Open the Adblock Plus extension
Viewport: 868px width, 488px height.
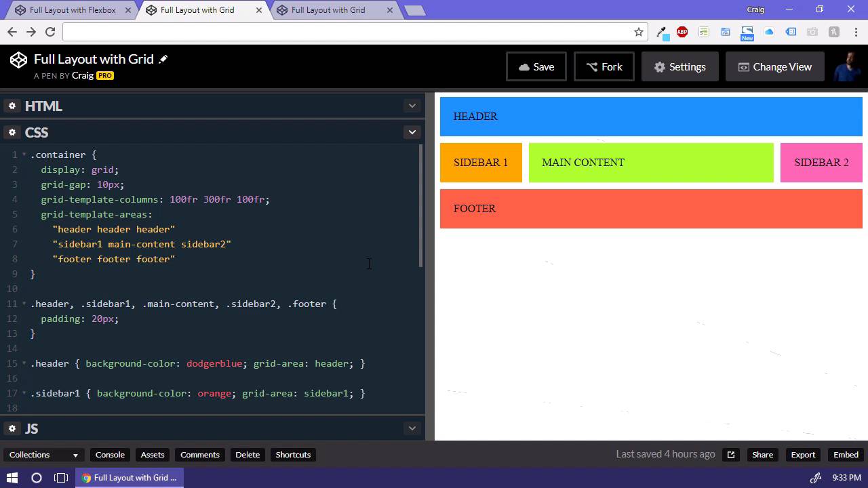(682, 32)
